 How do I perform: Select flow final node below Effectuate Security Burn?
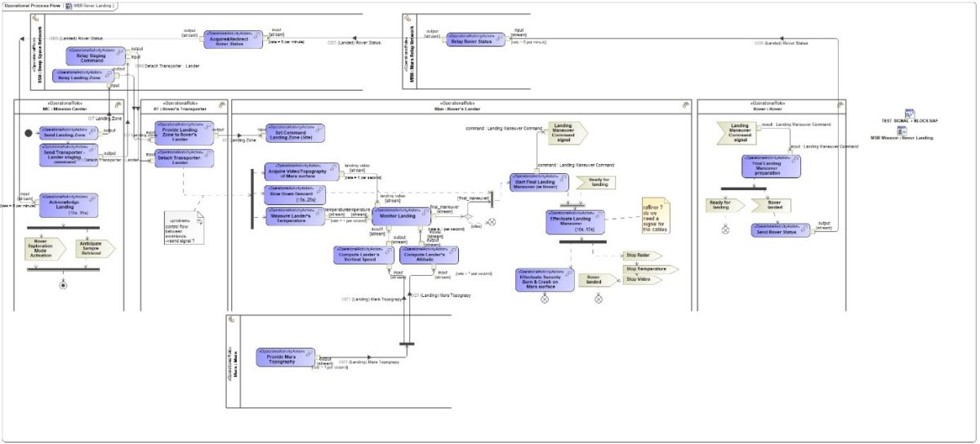pyautogui.click(x=545, y=300)
